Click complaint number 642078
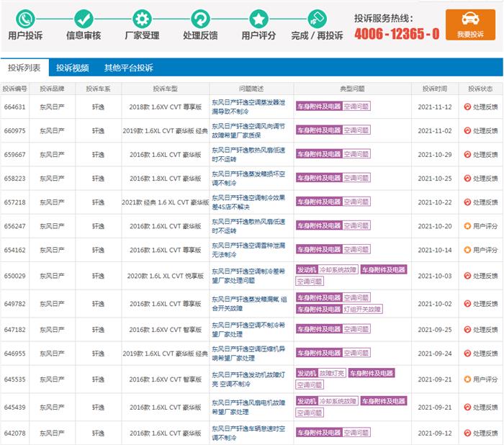 pos(15,433)
